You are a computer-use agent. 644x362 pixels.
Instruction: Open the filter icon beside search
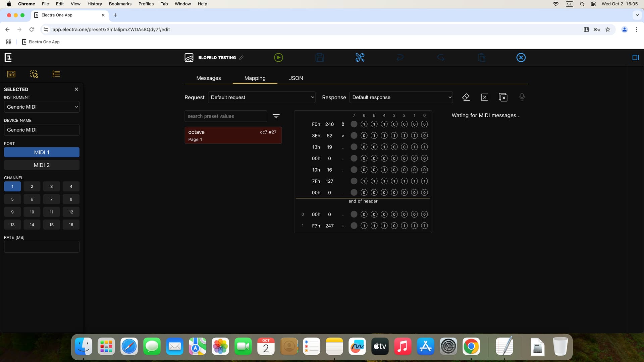click(276, 116)
